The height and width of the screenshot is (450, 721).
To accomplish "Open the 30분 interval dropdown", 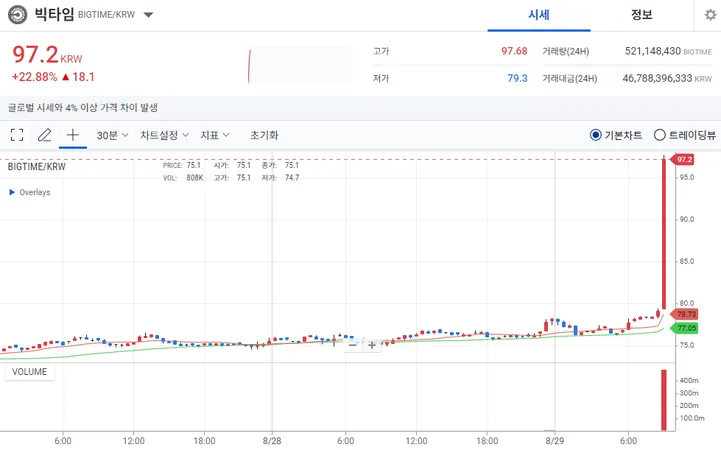I will click(x=112, y=135).
